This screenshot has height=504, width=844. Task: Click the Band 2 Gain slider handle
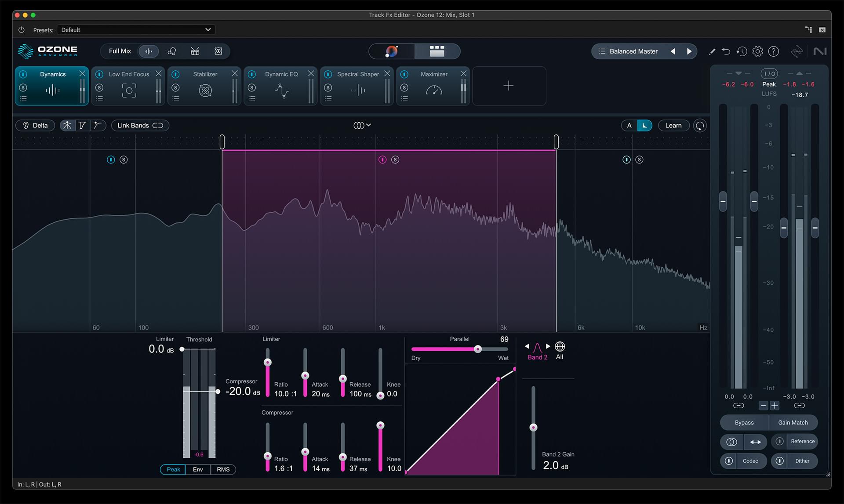pos(533,427)
